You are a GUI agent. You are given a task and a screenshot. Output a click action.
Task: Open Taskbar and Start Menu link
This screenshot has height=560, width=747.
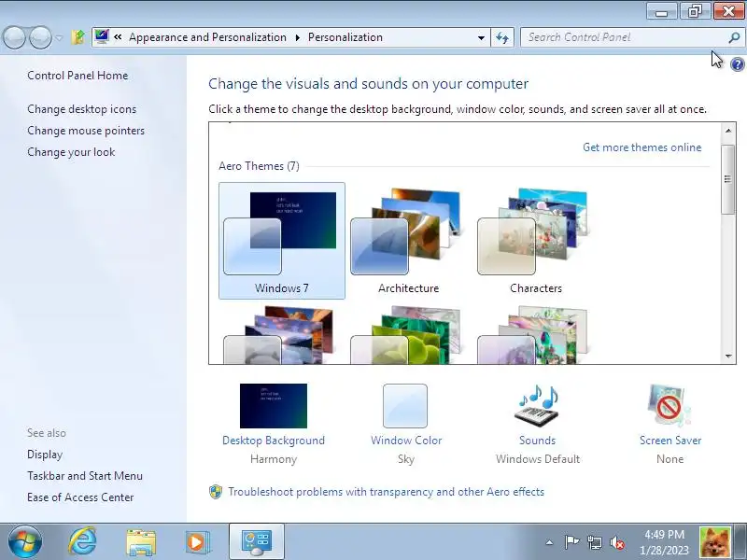85,476
